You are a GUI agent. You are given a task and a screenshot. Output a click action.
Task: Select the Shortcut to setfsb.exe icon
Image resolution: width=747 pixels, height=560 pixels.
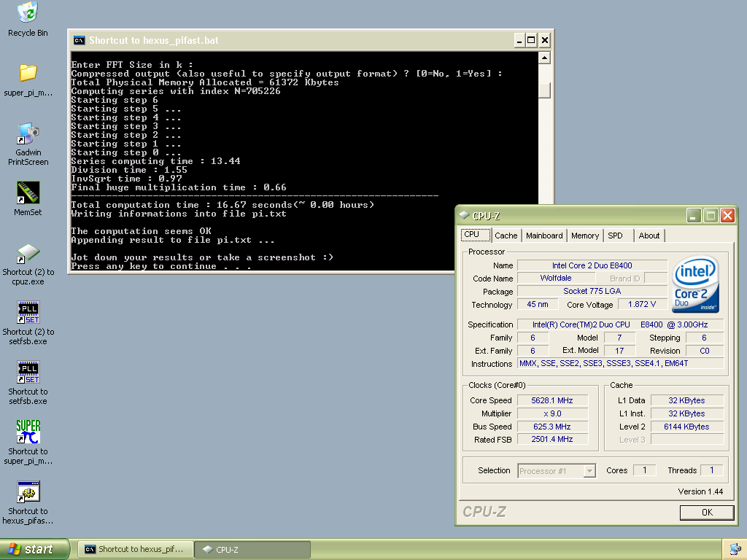point(28,384)
